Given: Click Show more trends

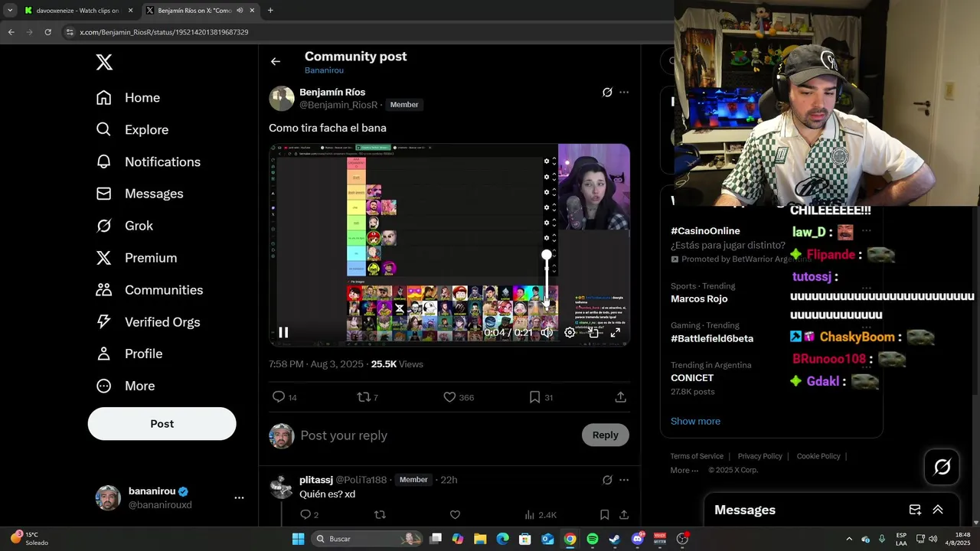Looking at the screenshot, I should (695, 422).
